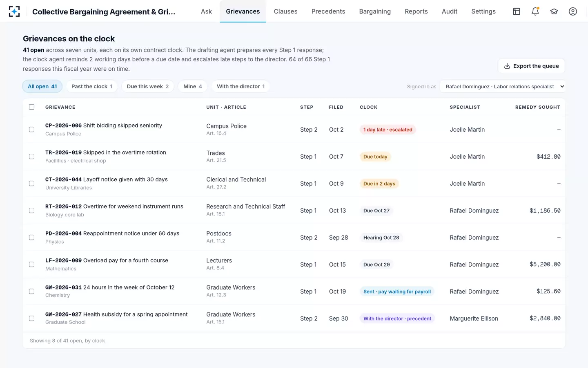The width and height of the screenshot is (588, 368).
Task: Open the Settings tab
Action: click(483, 11)
